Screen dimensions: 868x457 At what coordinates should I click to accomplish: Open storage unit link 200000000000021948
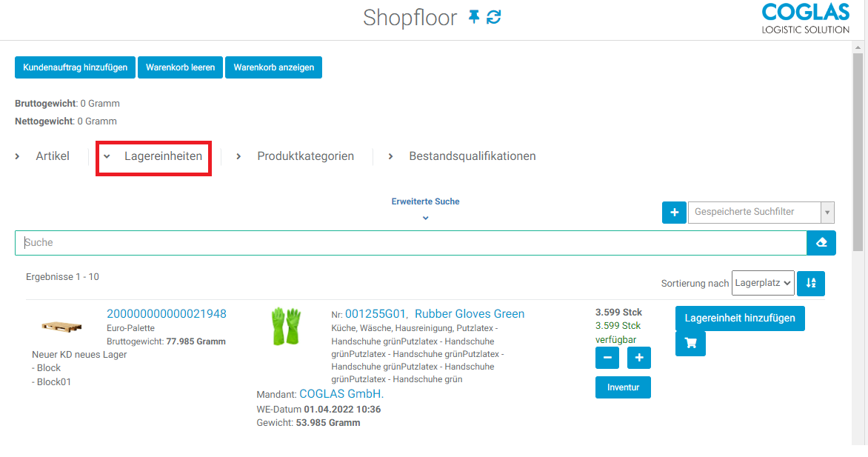click(167, 314)
